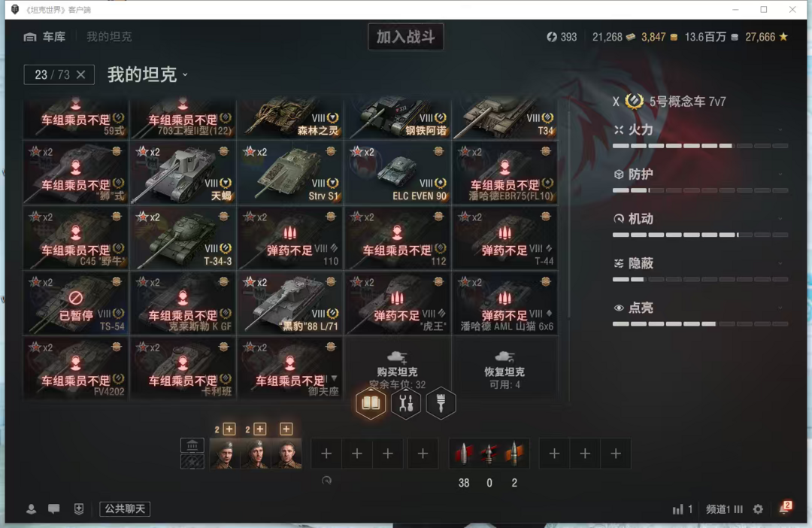Click the 购买坦克 buy tank slot

click(x=398, y=369)
